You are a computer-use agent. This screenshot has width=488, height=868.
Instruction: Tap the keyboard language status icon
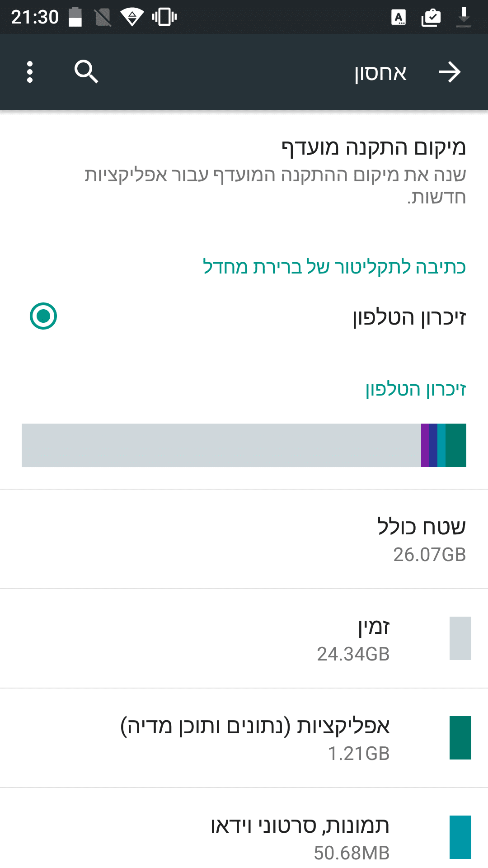click(x=399, y=18)
